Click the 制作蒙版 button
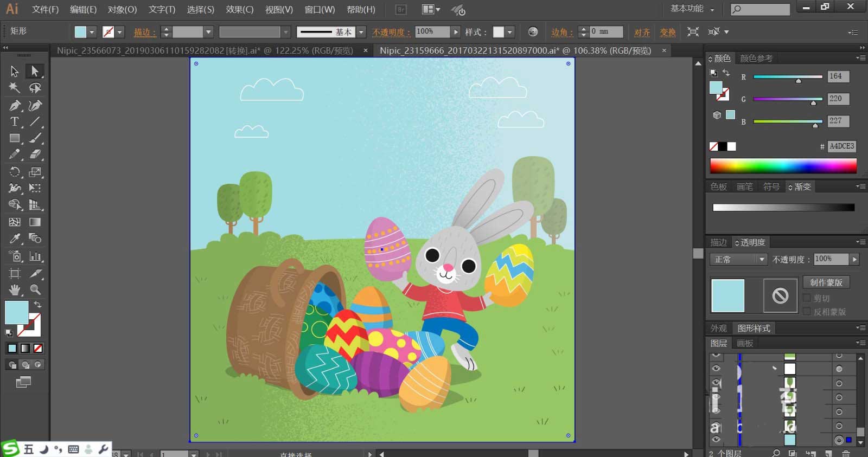The width and height of the screenshot is (868, 457). [x=826, y=282]
